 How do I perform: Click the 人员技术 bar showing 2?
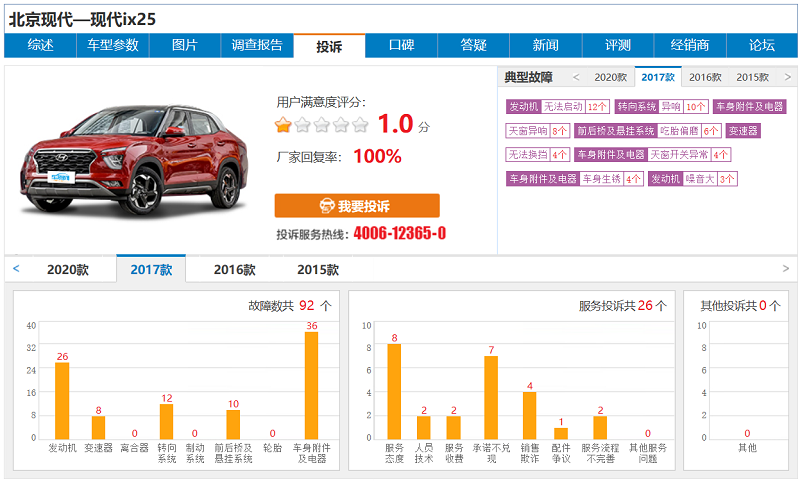coord(424,427)
